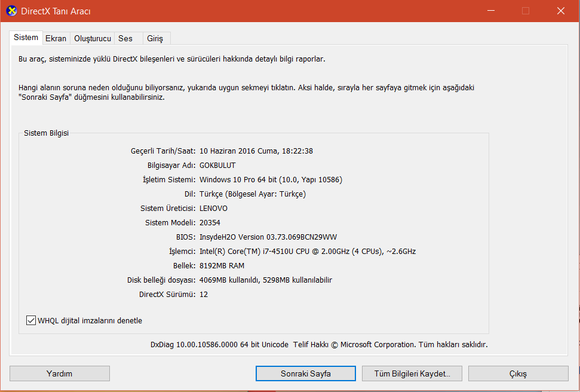The width and height of the screenshot is (580, 392).
Task: Minimize the DirectX Tanı Aracı window
Action: pyautogui.click(x=491, y=11)
